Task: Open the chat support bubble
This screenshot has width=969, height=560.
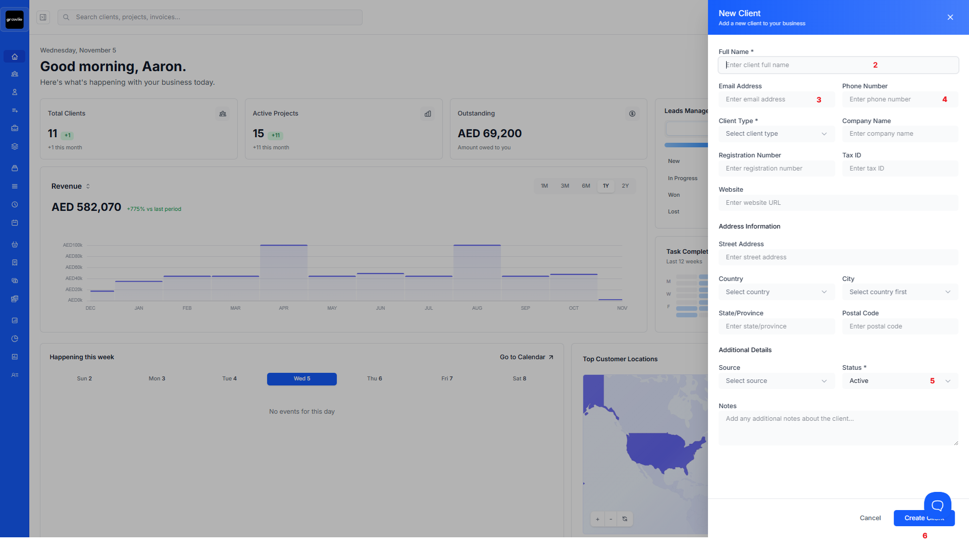Action: tap(937, 505)
